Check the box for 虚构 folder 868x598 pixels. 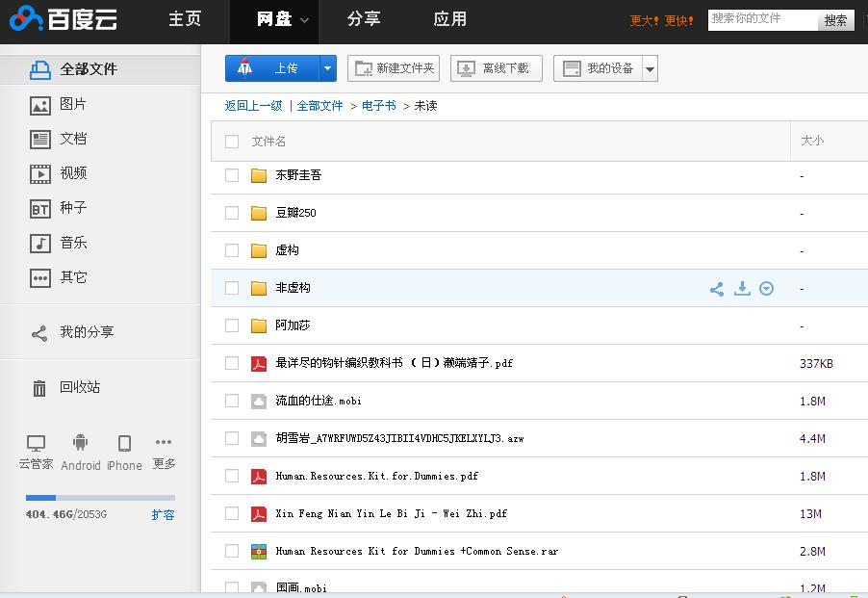[x=232, y=250]
